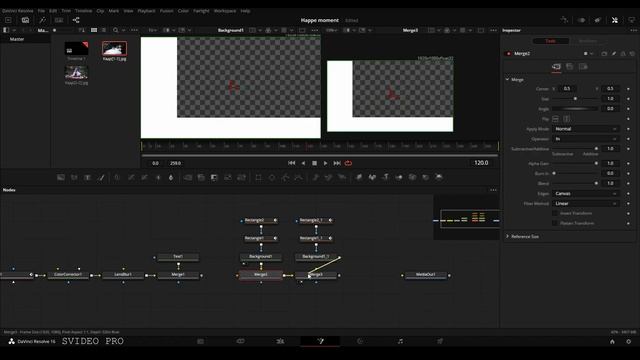The height and width of the screenshot is (360, 640).
Task: Open Inspector panel options menu
Action: 633,30
